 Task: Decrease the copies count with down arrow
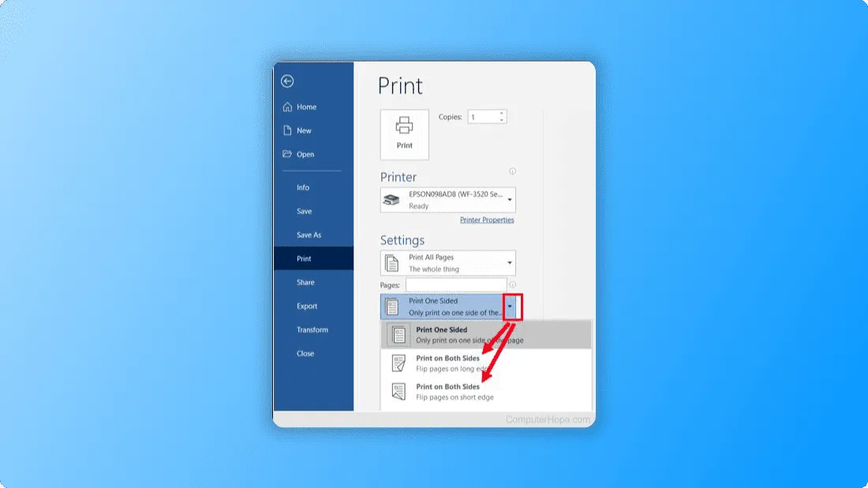502,120
